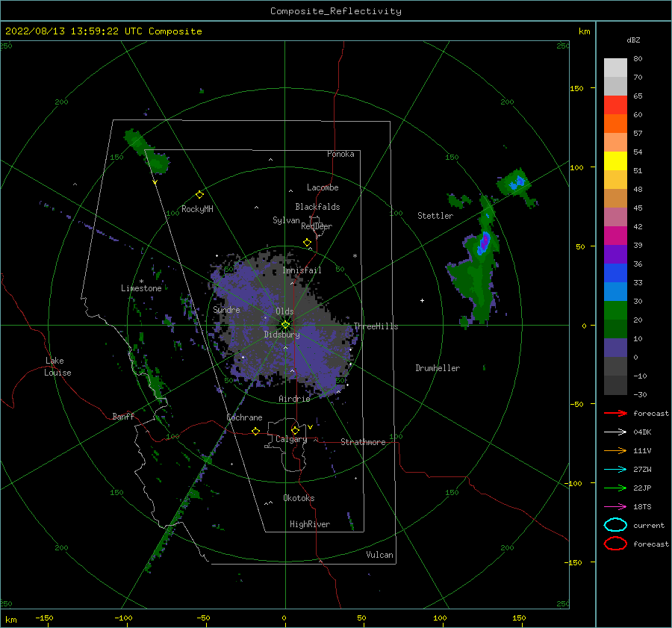Viewport: 672px width, 628px height.
Task: Pick the lightest gray swatch between 80 and 70 dBZ
Action: (x=615, y=68)
